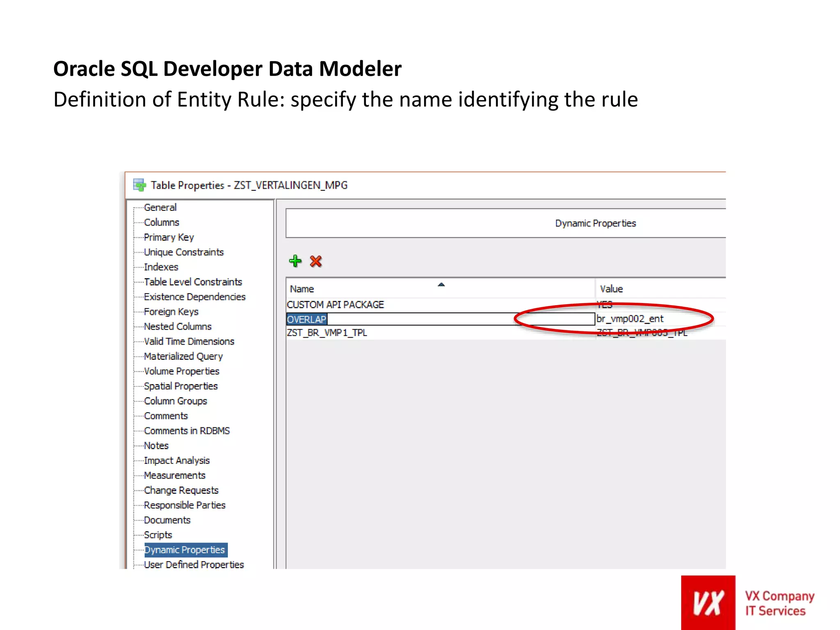This screenshot has height=630, width=840.
Task: Click the sort arrow in Name header
Action: click(441, 285)
